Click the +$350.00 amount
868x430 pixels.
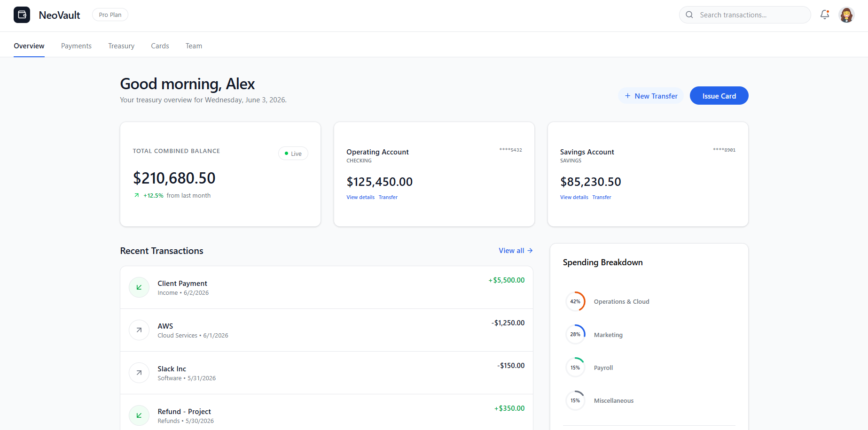tap(509, 408)
